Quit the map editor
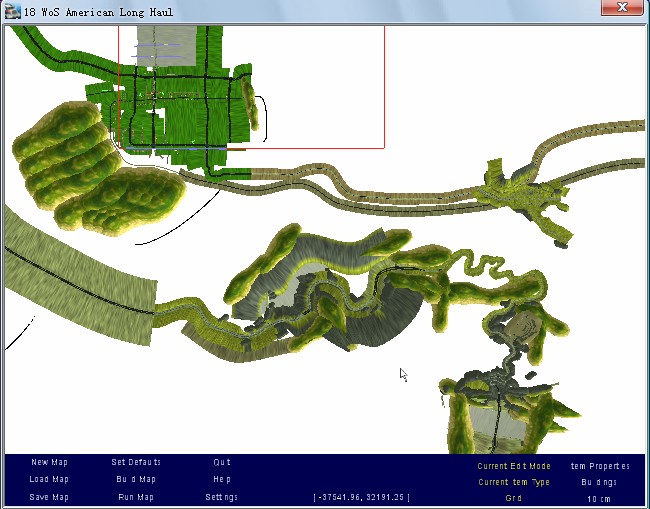 (222, 462)
